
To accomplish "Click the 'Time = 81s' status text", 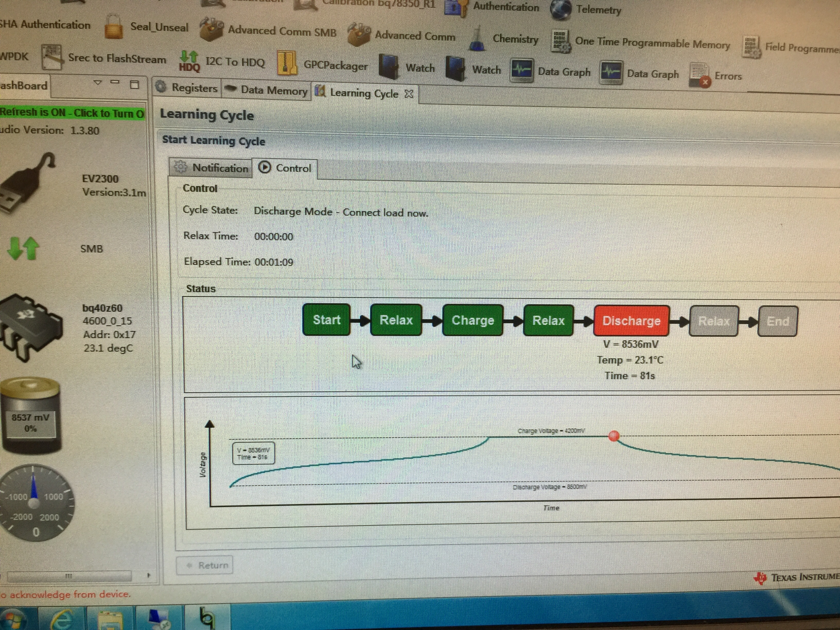I will (x=629, y=376).
